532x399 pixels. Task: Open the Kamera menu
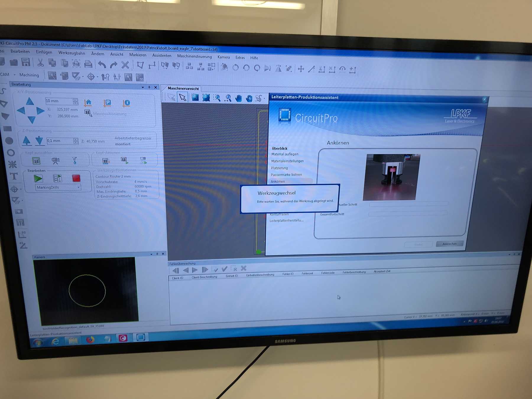[223, 57]
